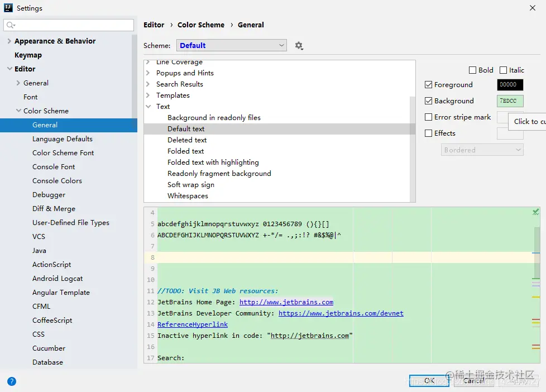Image resolution: width=546 pixels, height=392 pixels.
Task: Open ActionScript color settings
Action: point(51,264)
